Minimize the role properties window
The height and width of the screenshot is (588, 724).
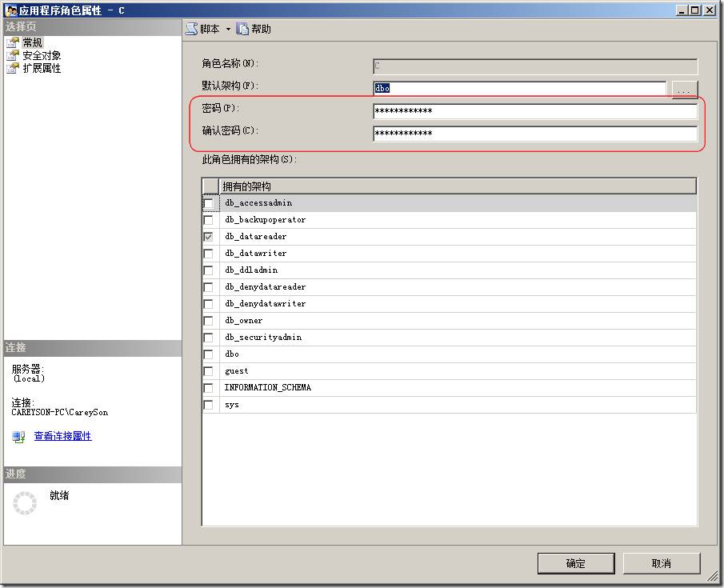tap(682, 10)
